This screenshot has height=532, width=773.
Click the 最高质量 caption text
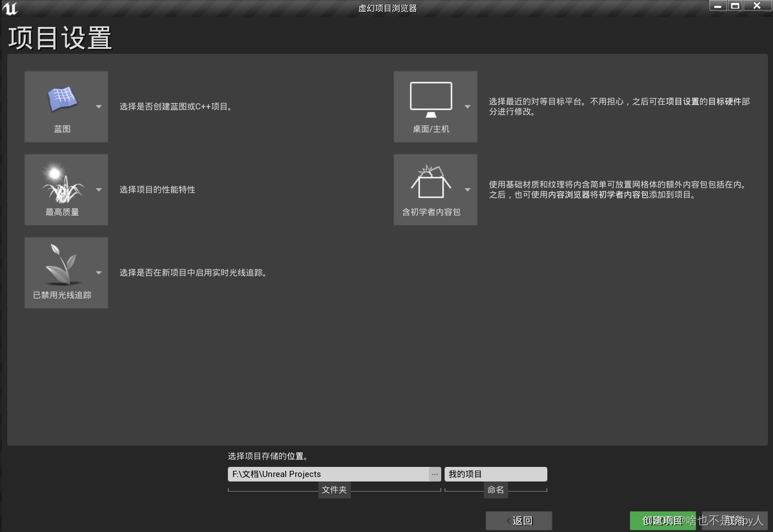(62, 212)
